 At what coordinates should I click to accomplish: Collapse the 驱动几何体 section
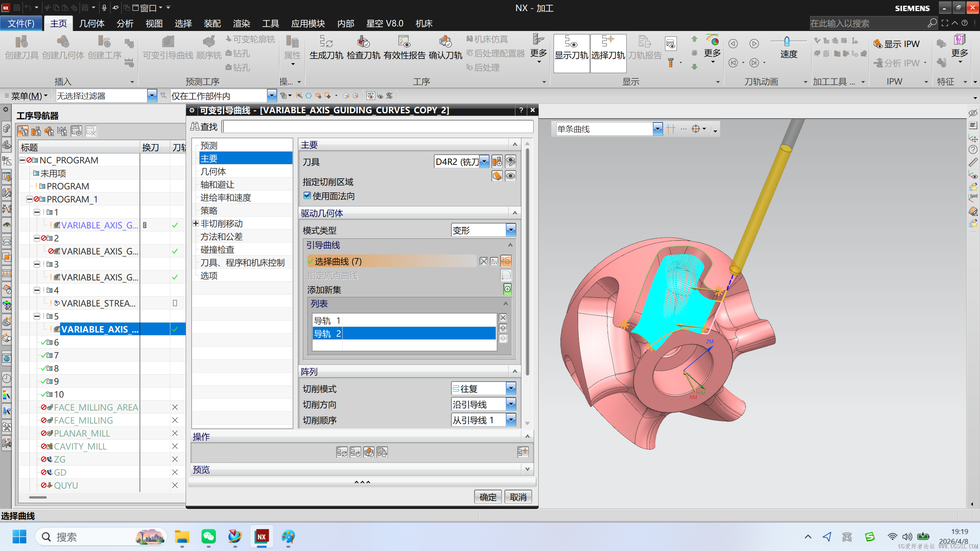pyautogui.click(x=514, y=213)
